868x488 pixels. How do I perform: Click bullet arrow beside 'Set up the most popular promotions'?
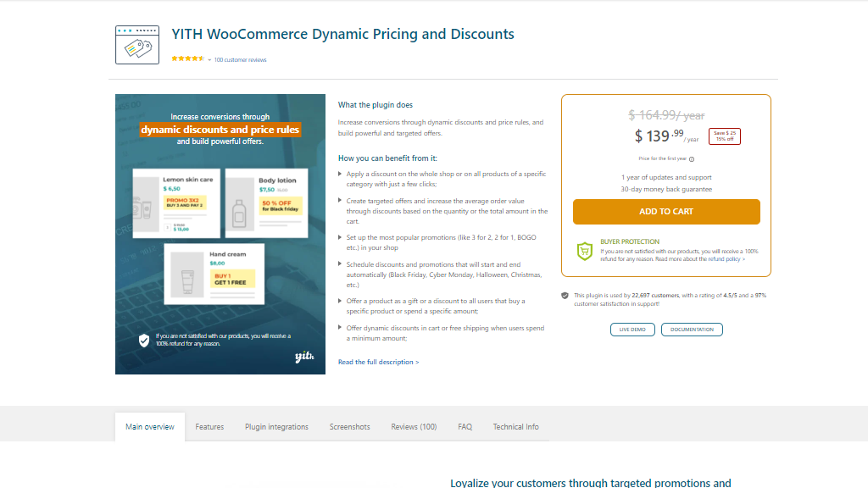pos(340,237)
